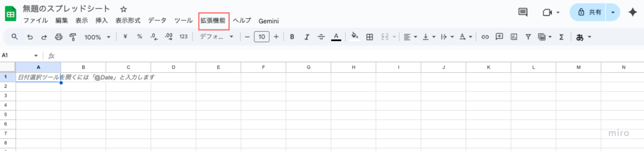Viewport: 644px width, 151px height.
Task: Toggle strikethrough formatting
Action: 321,37
